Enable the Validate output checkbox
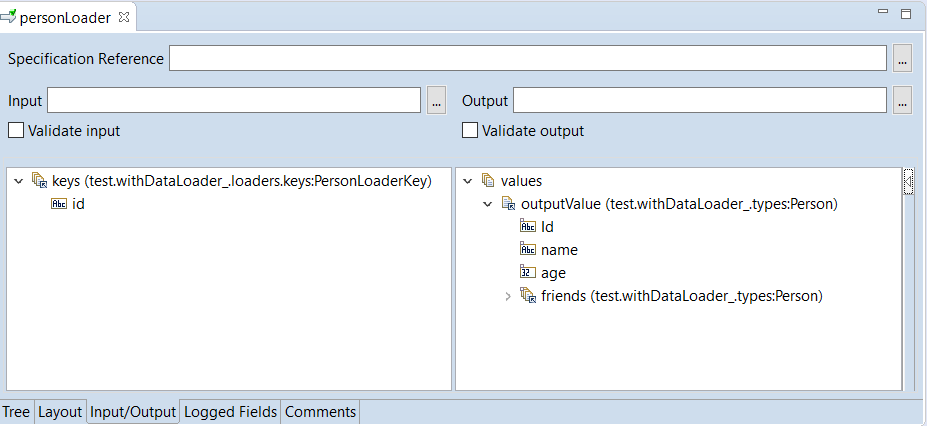 coord(470,130)
